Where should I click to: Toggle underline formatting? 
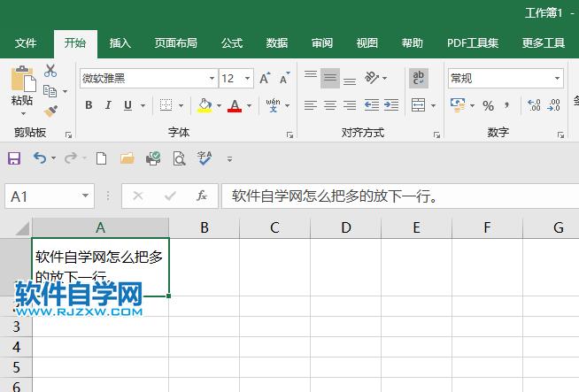point(127,105)
